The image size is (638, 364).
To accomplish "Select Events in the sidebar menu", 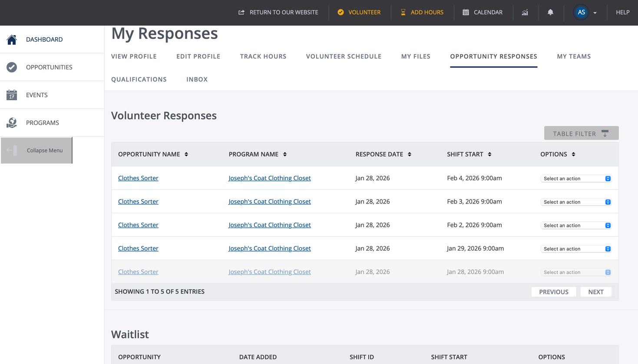I will (x=52, y=95).
